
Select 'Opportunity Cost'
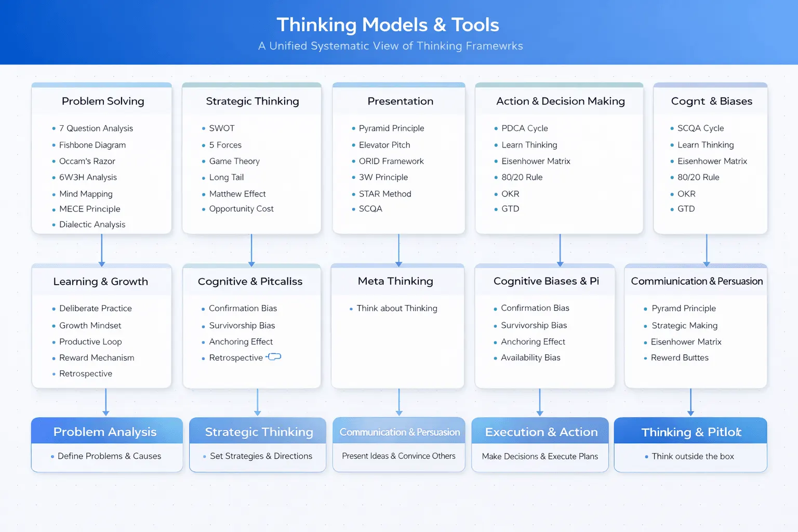[242, 209]
